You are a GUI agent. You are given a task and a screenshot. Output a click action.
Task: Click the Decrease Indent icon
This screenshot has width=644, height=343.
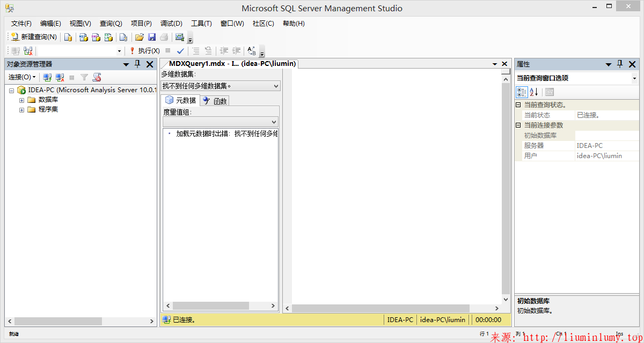(x=224, y=51)
